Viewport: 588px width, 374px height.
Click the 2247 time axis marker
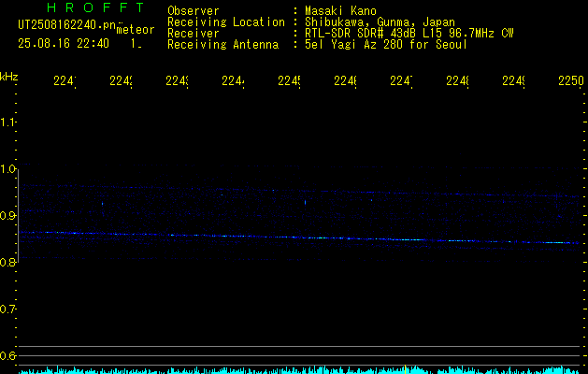point(401,81)
